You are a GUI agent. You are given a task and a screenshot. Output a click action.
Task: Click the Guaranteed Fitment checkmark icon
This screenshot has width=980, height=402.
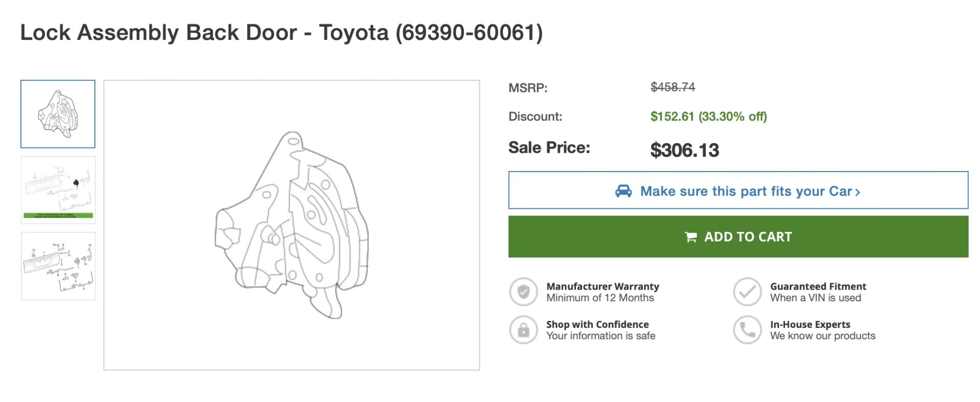click(x=747, y=292)
